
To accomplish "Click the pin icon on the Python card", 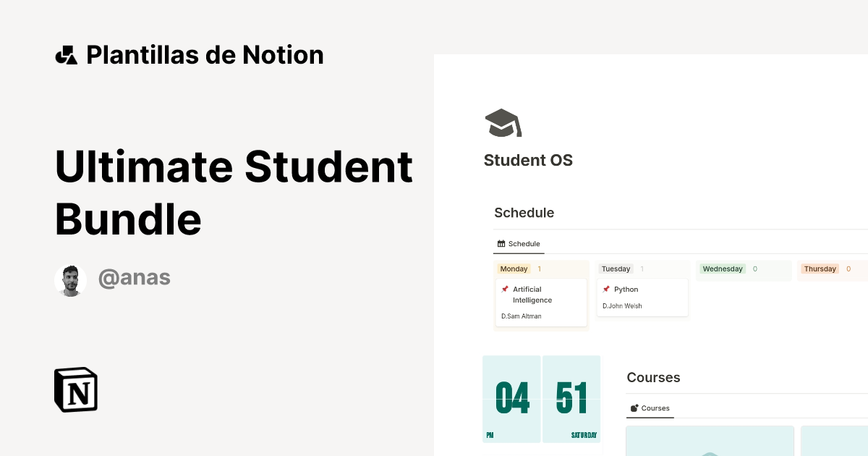I will (607, 289).
